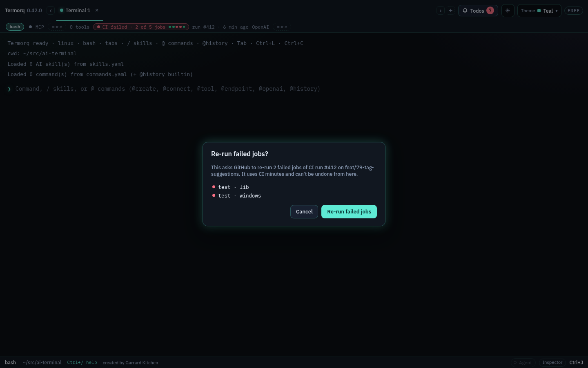Toggle light/dark mode sun icon

[x=508, y=11]
